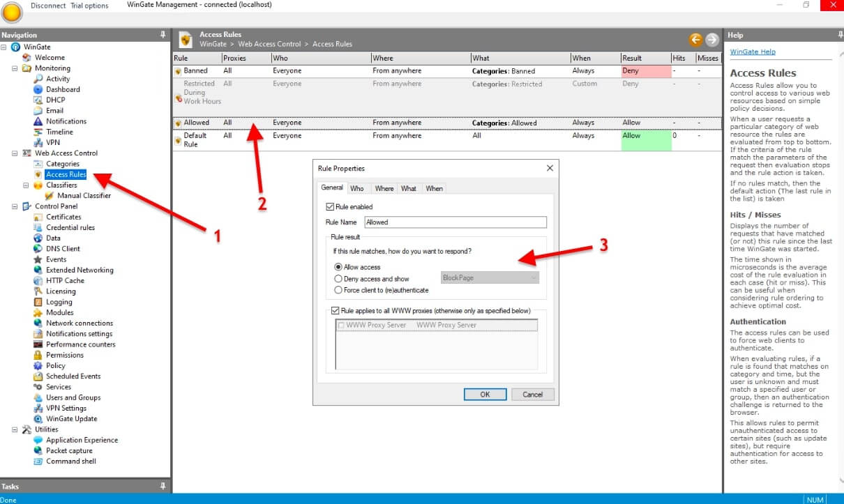Collapse the Monitoring tree node
Image resolution: width=844 pixels, height=504 pixels.
(x=15, y=68)
